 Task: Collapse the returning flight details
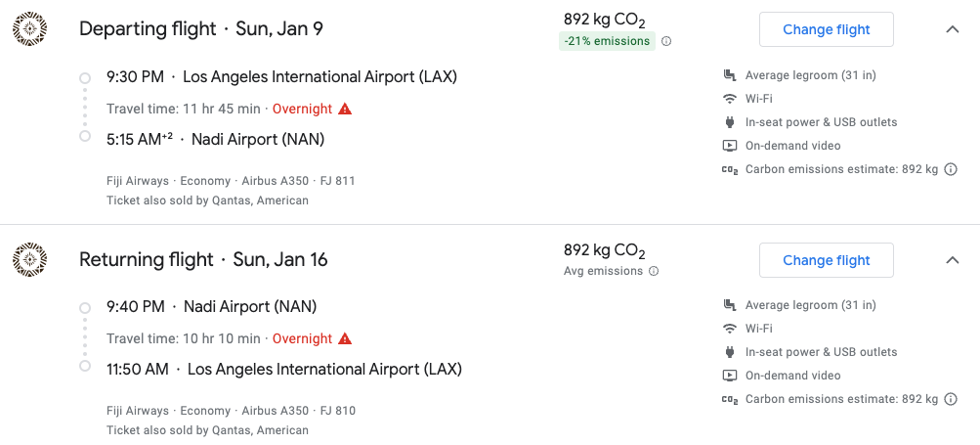click(x=953, y=260)
